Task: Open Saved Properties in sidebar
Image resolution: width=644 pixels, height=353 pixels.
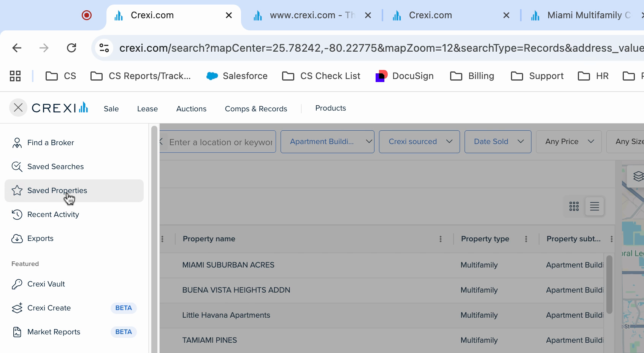Action: coord(57,191)
